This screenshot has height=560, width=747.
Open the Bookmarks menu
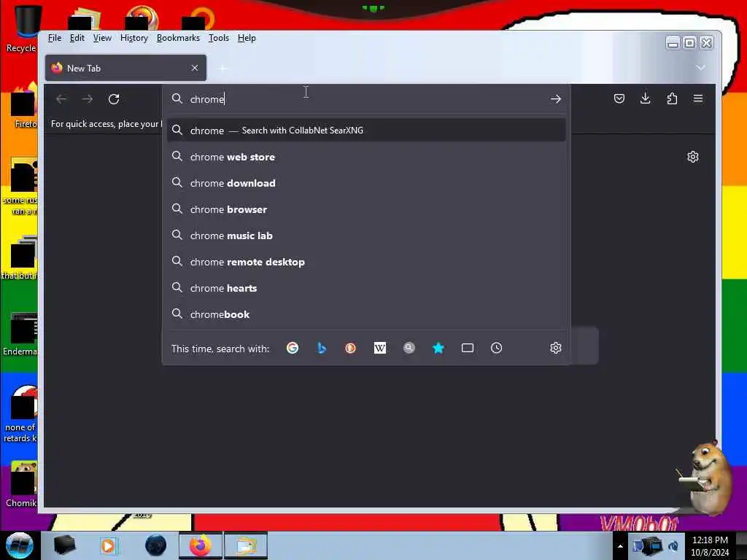coord(178,38)
